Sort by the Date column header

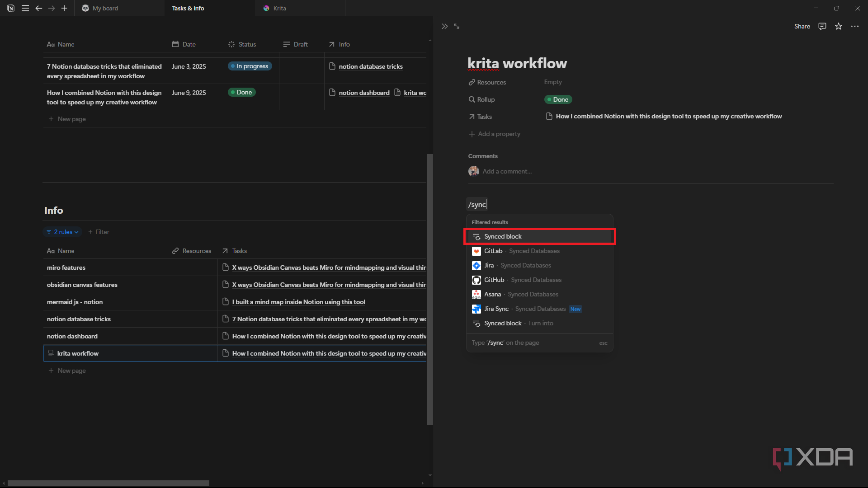coord(184,44)
